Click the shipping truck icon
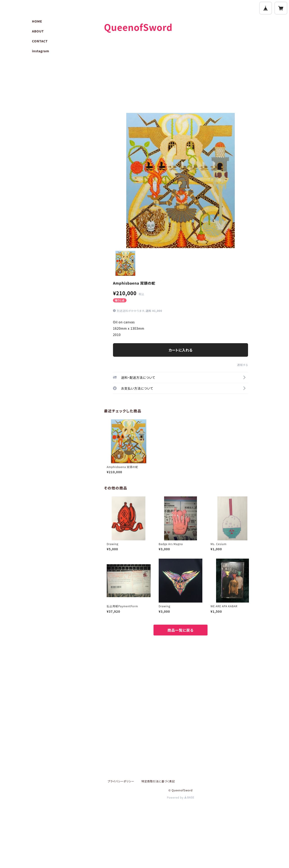Image resolution: width=289 pixels, height=868 pixels. tap(115, 377)
